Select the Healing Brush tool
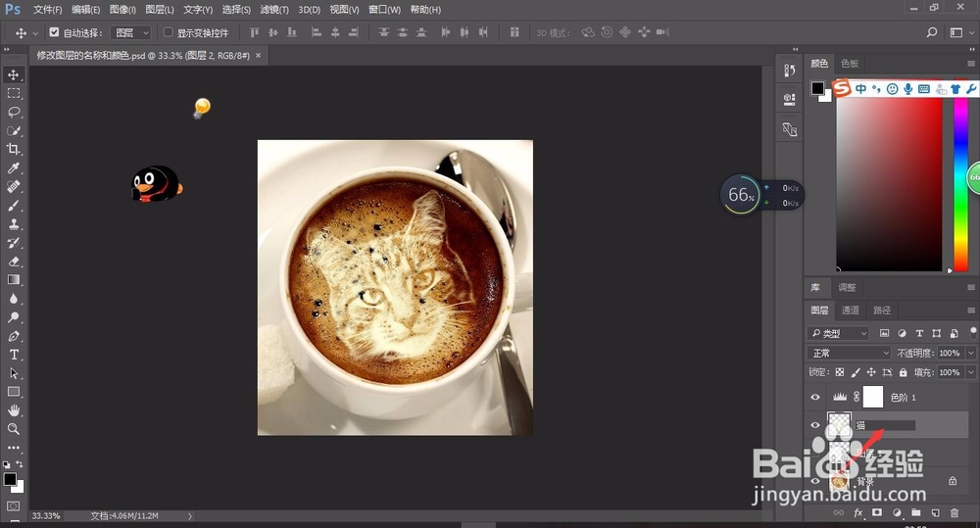The image size is (980, 528). pos(13,186)
